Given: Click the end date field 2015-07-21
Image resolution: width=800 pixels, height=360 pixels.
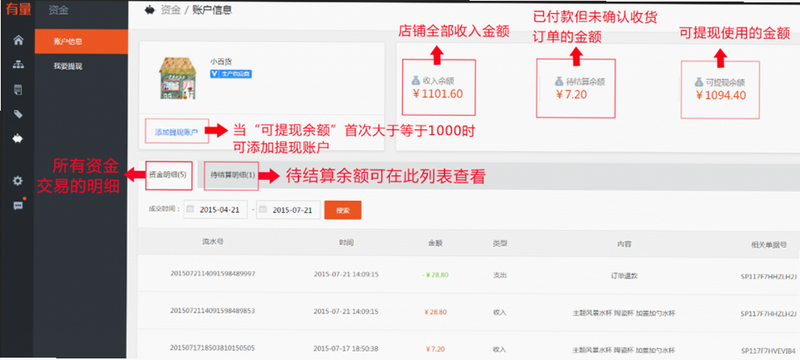Looking at the screenshot, I should coord(288,210).
